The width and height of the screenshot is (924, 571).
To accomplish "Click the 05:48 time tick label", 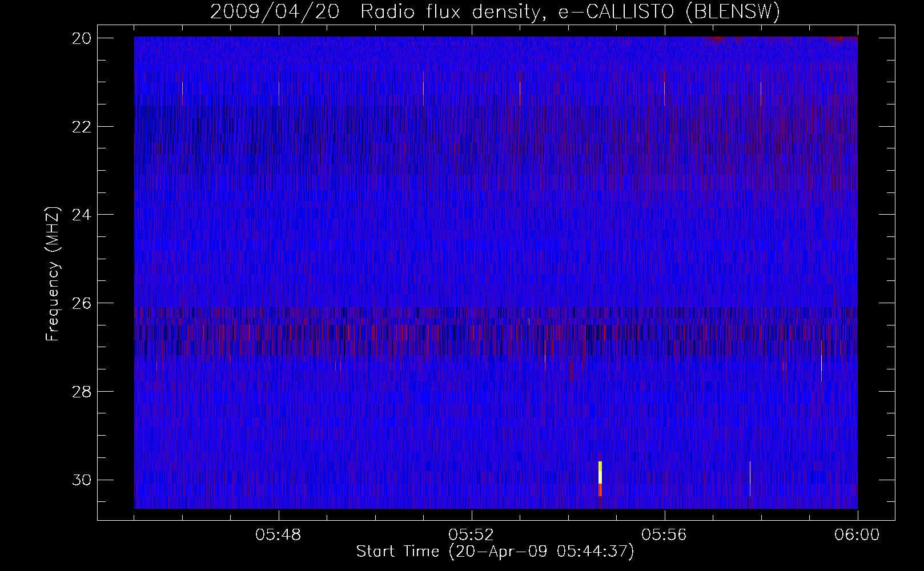I will (x=279, y=535).
